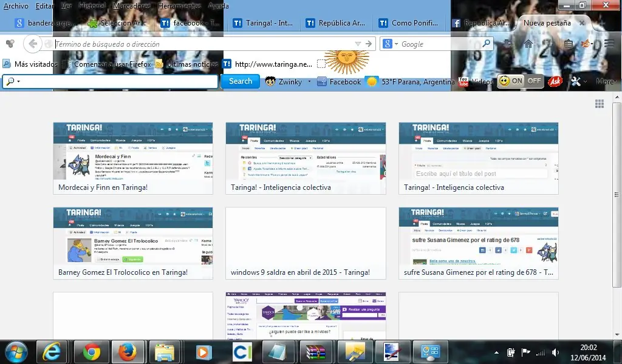This screenshot has height=364, width=622.
Task: Expand the address bar history dropdown
Action: click(357, 44)
